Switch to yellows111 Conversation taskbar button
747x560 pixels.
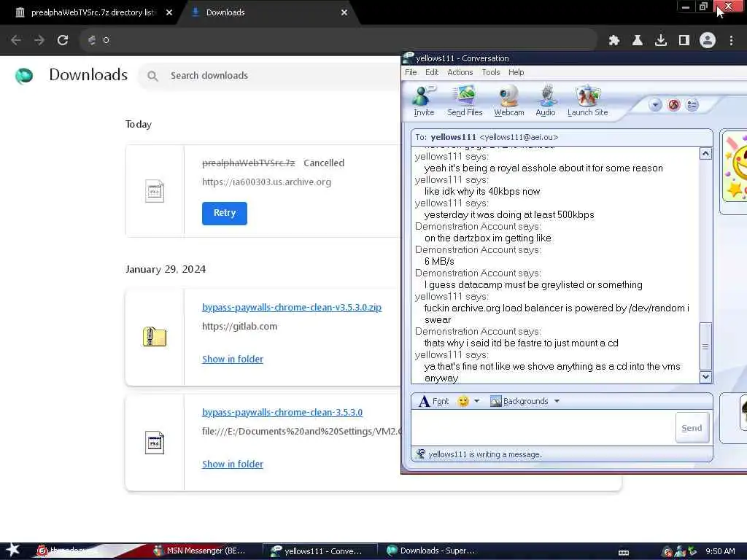click(320, 551)
